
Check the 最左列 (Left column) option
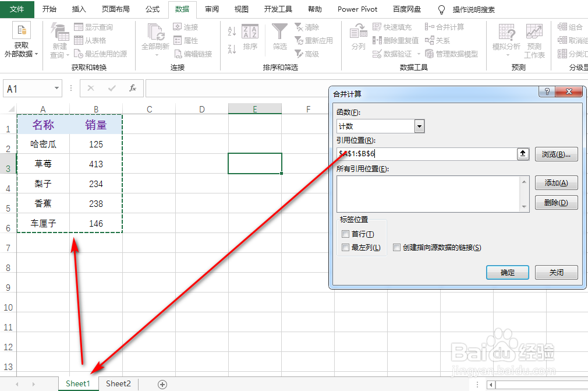tap(345, 246)
